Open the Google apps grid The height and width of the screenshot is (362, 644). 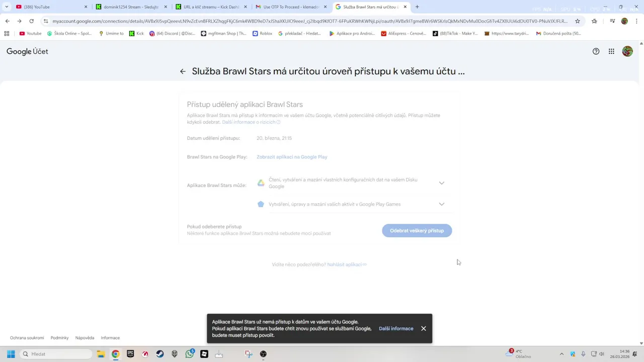click(x=611, y=51)
